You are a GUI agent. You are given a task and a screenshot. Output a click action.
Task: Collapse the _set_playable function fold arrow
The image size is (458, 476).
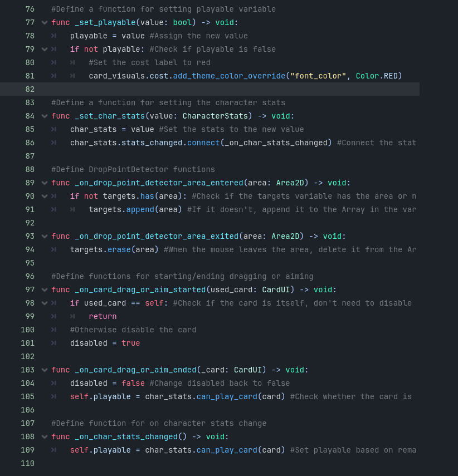[x=45, y=22]
